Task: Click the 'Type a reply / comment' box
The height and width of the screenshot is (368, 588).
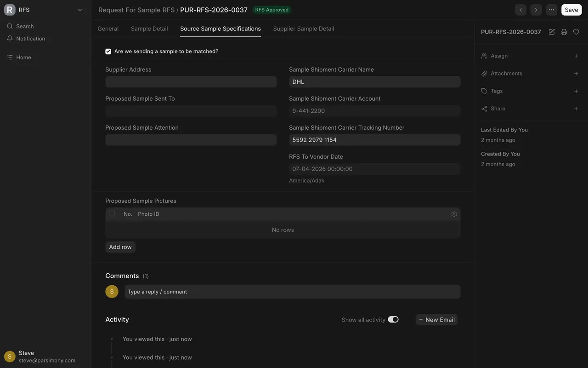Action: [293, 292]
